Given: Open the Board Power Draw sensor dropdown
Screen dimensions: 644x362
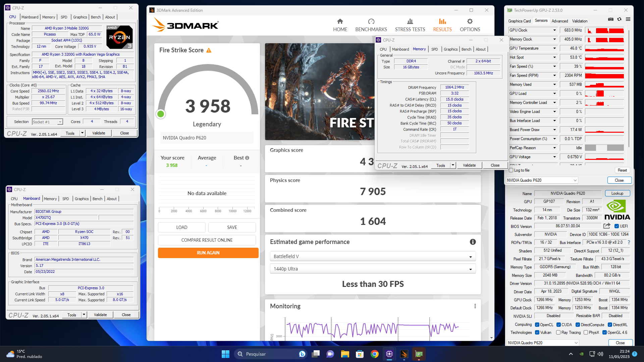Looking at the screenshot, I should pyautogui.click(x=554, y=130).
